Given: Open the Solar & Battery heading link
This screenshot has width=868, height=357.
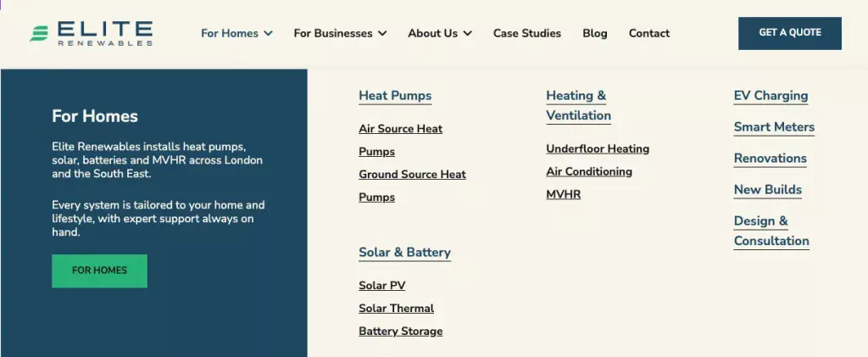Looking at the screenshot, I should 404,253.
